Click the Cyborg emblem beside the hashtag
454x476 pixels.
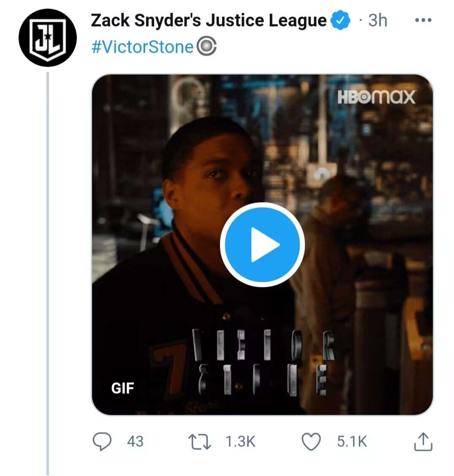(x=207, y=47)
